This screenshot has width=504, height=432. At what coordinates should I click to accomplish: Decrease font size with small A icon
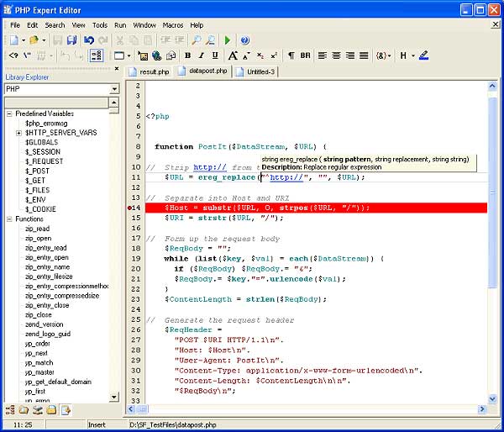point(246,56)
